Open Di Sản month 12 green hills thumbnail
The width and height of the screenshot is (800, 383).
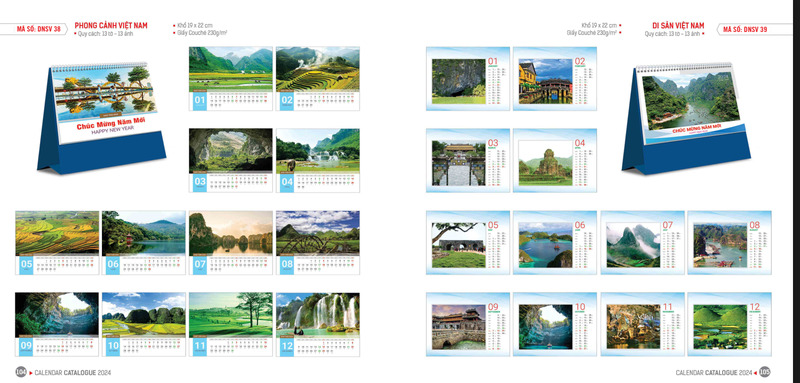730,324
